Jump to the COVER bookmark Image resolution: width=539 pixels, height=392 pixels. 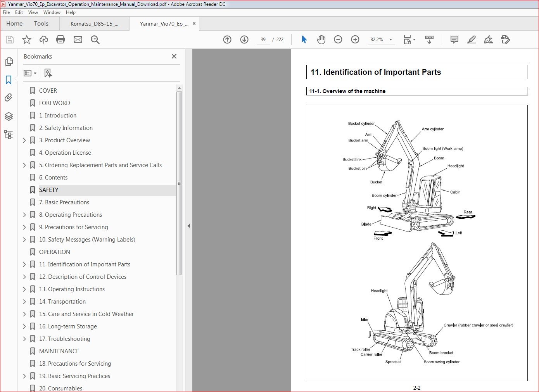[x=48, y=91]
